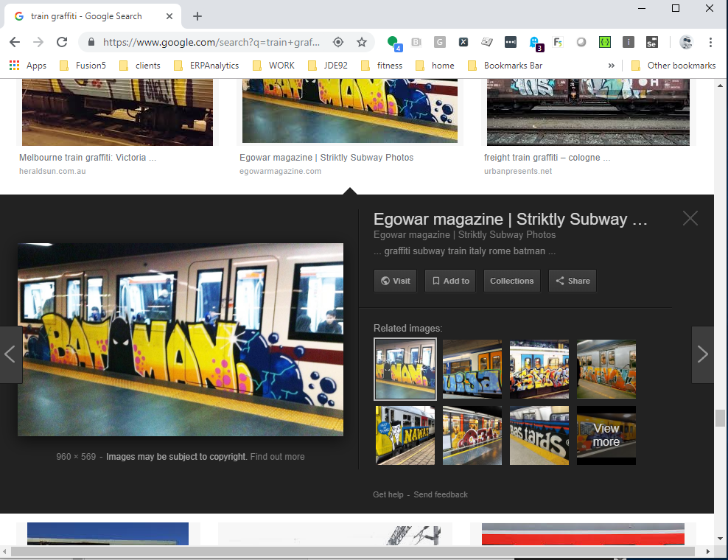Select the first related image (Batman train)
728x560 pixels.
pos(405,369)
